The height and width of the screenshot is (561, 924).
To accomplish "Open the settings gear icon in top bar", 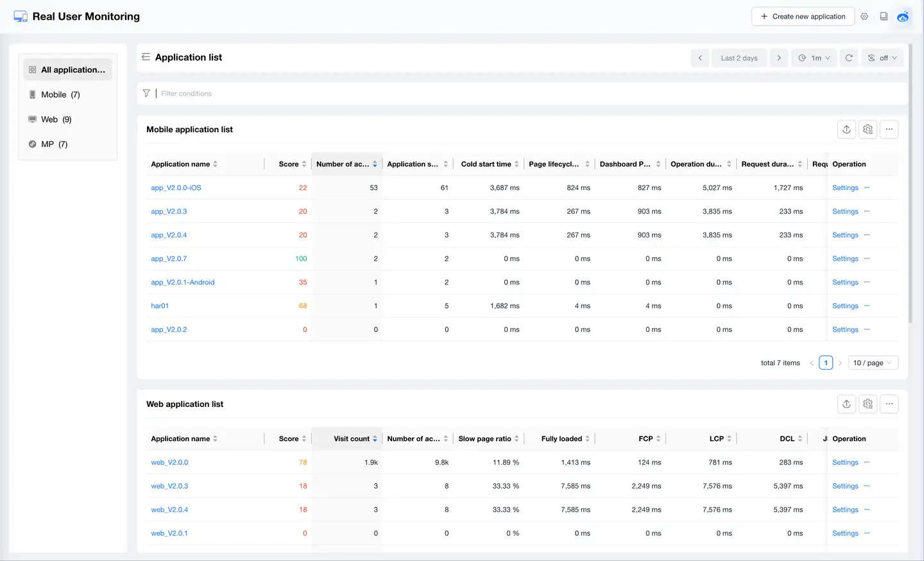I will (x=864, y=17).
